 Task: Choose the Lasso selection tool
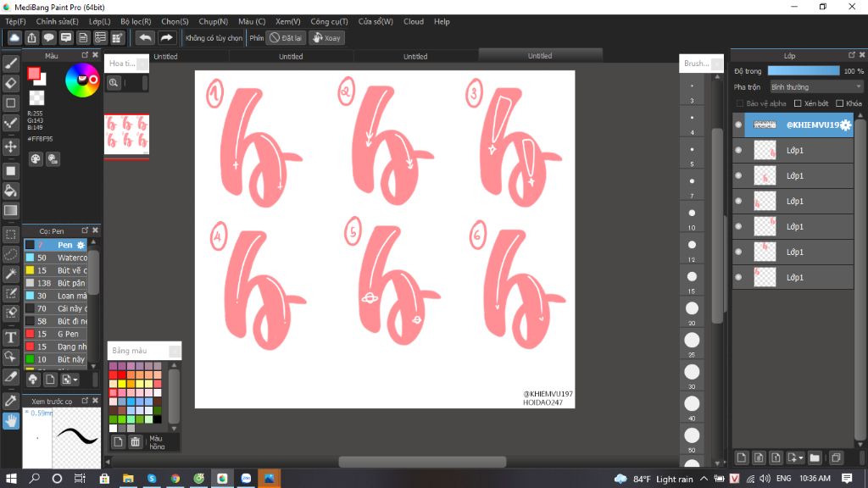(x=10, y=254)
